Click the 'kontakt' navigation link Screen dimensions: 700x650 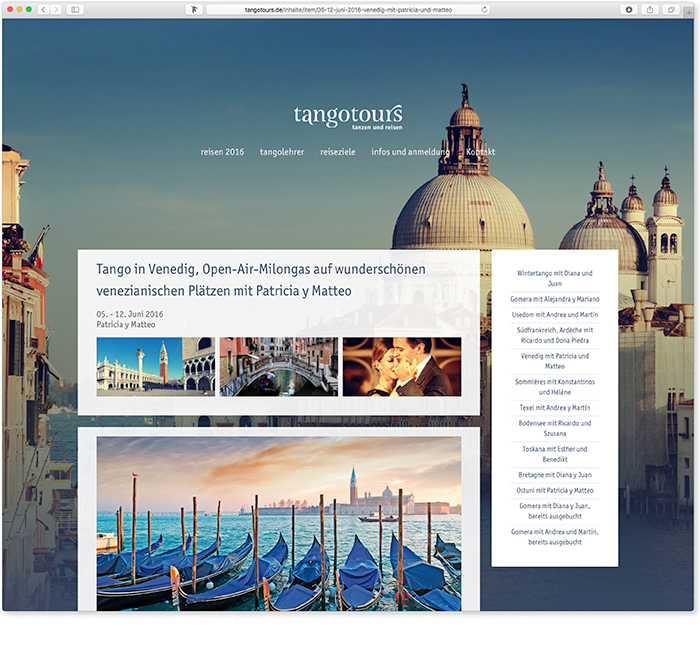[x=480, y=152]
